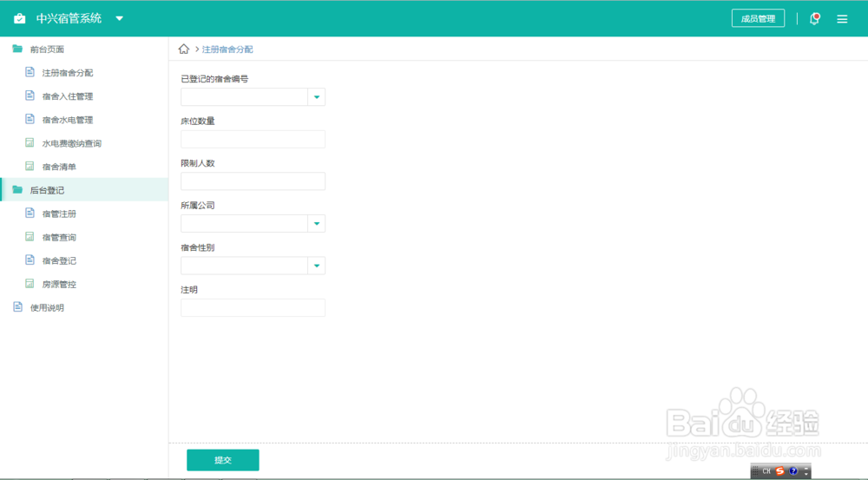The image size is (868, 480).
Task: Click the Sogou input method S icon
Action: [x=780, y=471]
